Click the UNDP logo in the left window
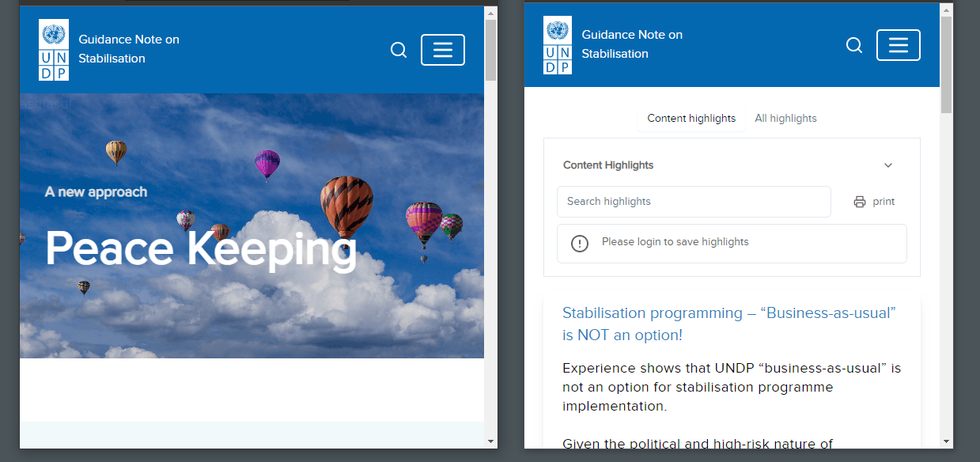The height and width of the screenshot is (462, 980). coord(54,49)
